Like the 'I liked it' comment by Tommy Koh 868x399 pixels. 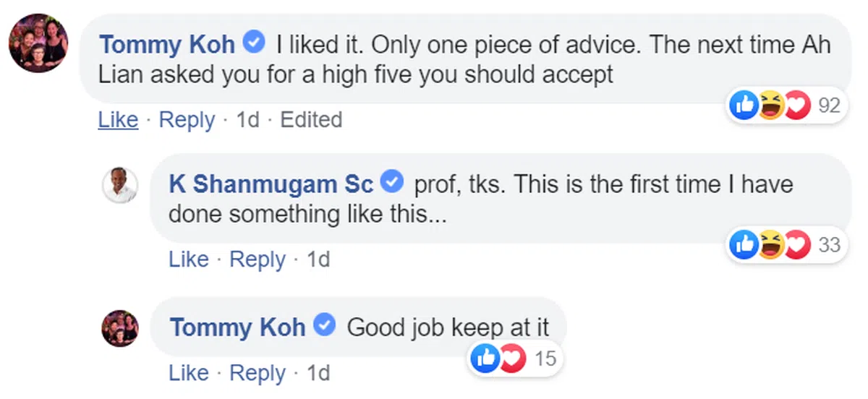pyautogui.click(x=118, y=120)
